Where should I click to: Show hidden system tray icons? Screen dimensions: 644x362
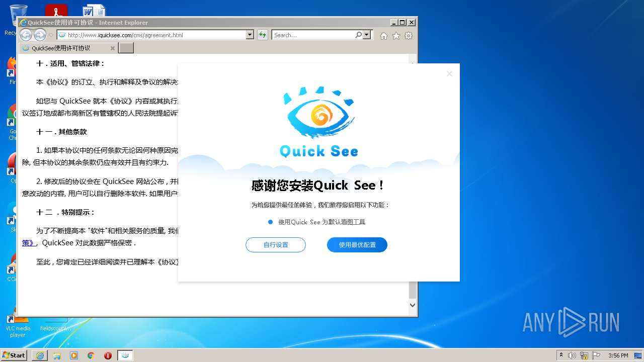[561, 355]
